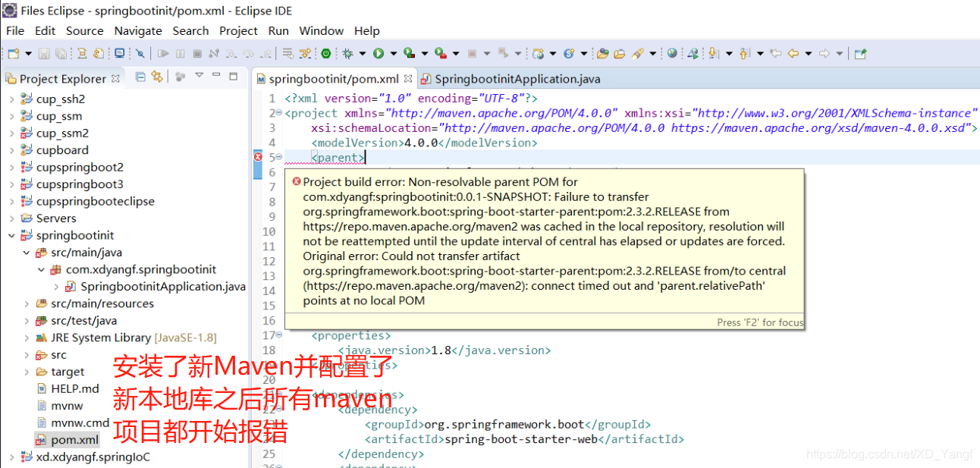This screenshot has width=980, height=468.
Task: Click the Search flashlight icon
Action: click(637, 54)
